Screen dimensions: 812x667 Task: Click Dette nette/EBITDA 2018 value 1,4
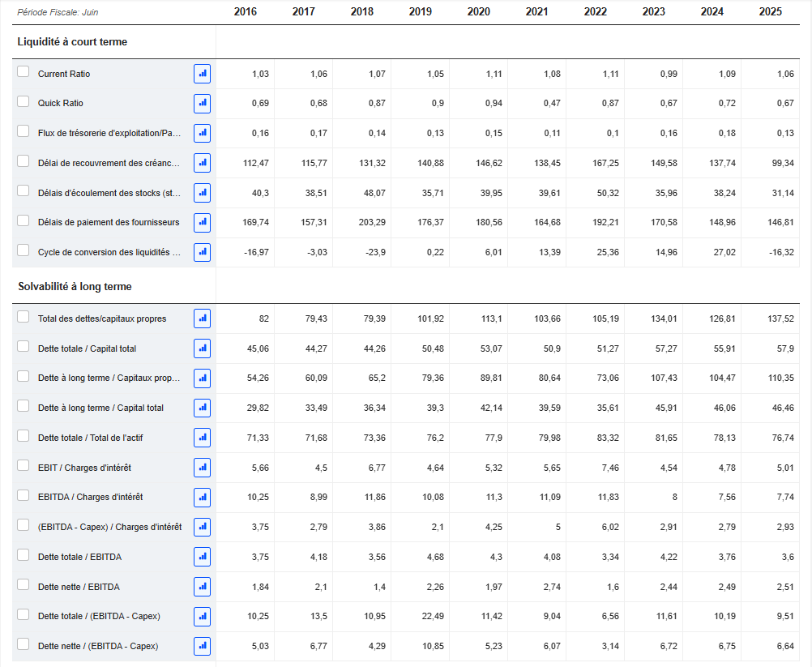tap(379, 587)
